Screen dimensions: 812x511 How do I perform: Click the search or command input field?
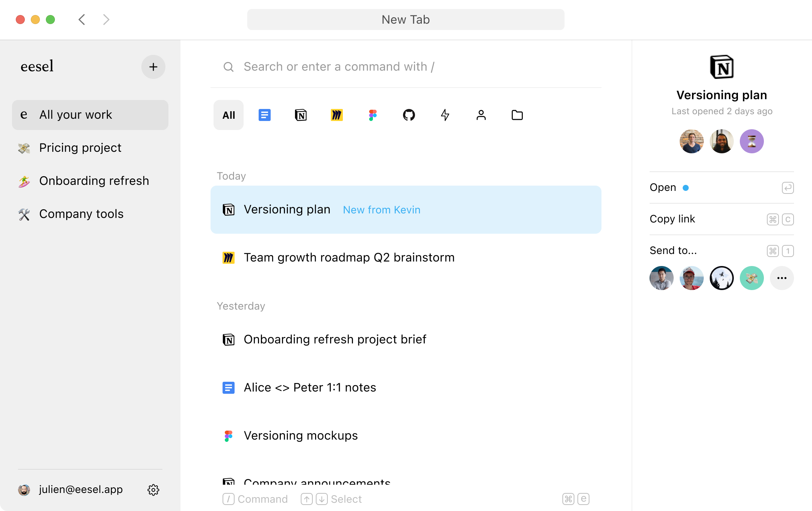click(x=406, y=67)
